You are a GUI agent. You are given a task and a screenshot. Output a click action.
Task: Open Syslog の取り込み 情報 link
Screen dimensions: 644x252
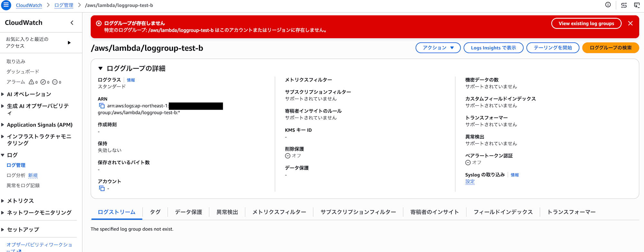[515, 175]
